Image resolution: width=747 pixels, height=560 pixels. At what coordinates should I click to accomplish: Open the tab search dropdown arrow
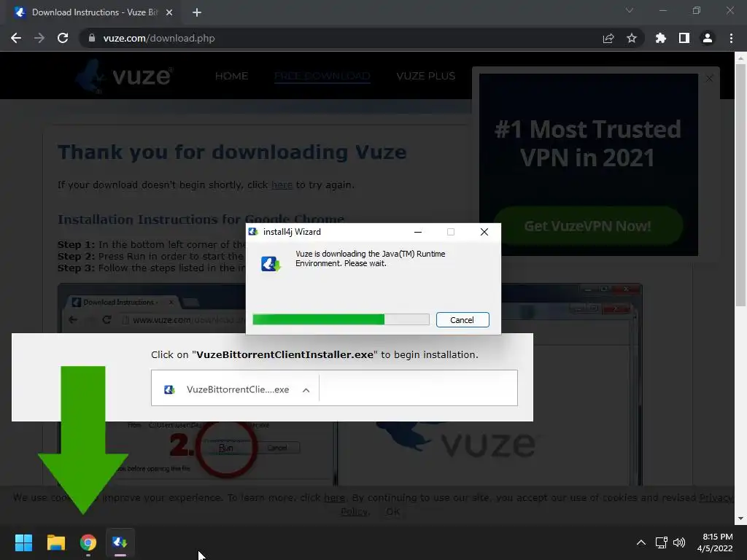[630, 10]
